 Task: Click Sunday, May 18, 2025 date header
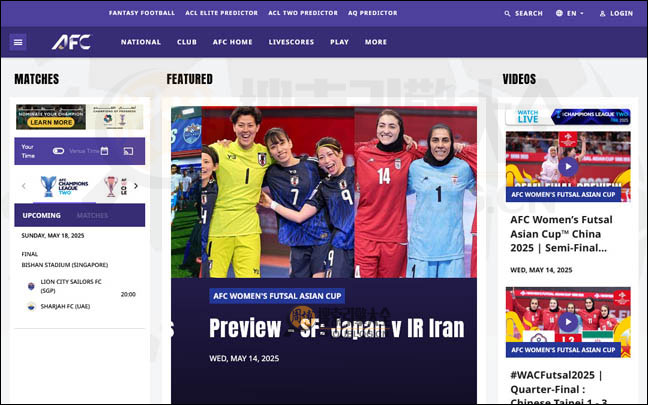pos(53,236)
